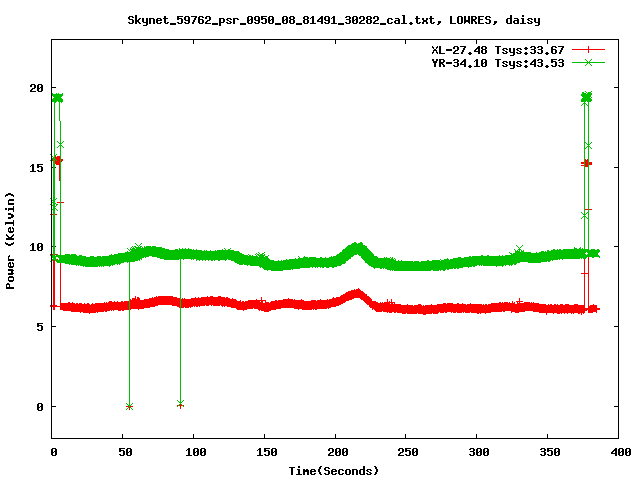640x480 pixels.
Task: Click y-axis tick label 5
Action: point(40,327)
